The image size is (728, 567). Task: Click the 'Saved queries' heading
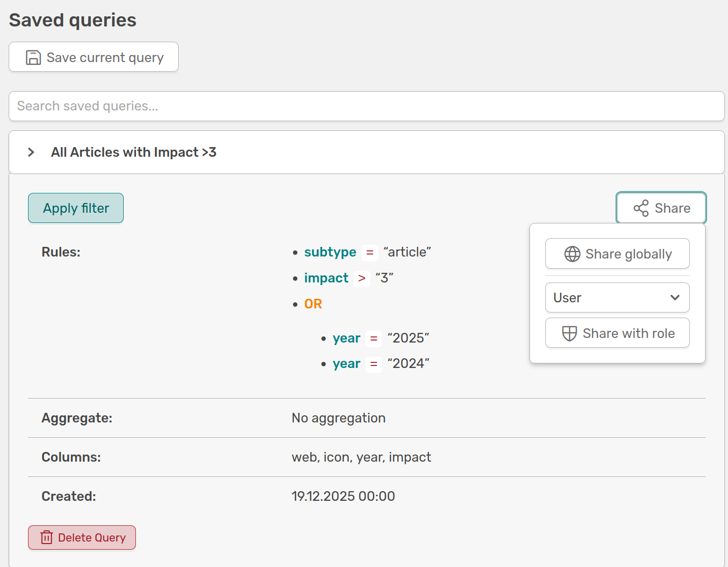73,20
